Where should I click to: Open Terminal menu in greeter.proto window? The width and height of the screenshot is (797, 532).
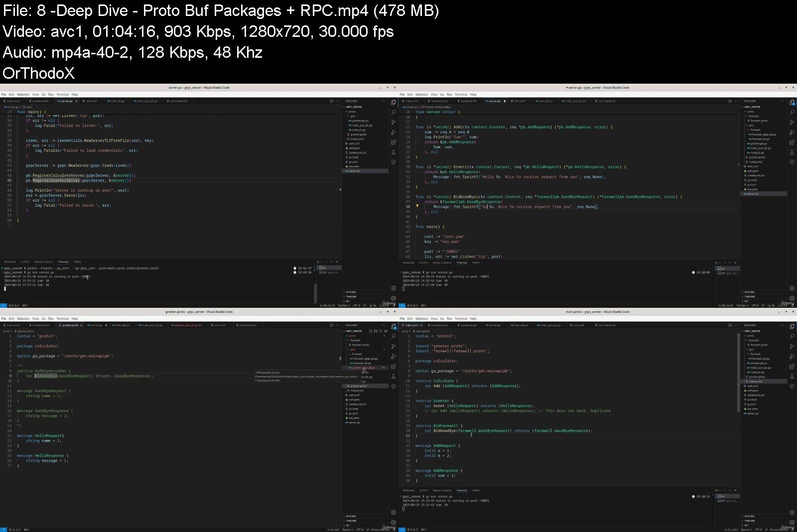(x=63, y=319)
